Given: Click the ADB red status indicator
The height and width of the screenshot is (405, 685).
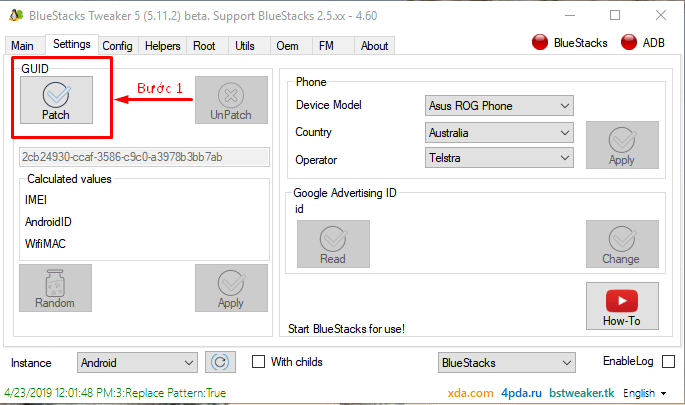Looking at the screenshot, I should tap(629, 42).
